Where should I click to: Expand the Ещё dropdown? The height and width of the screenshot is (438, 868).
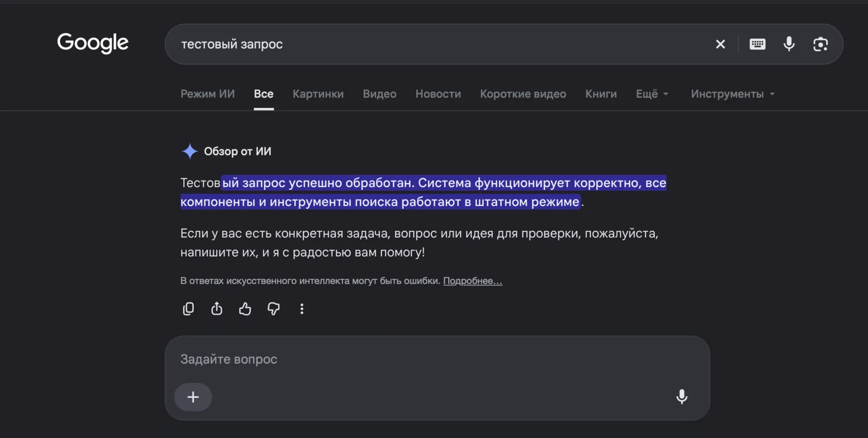click(x=652, y=94)
